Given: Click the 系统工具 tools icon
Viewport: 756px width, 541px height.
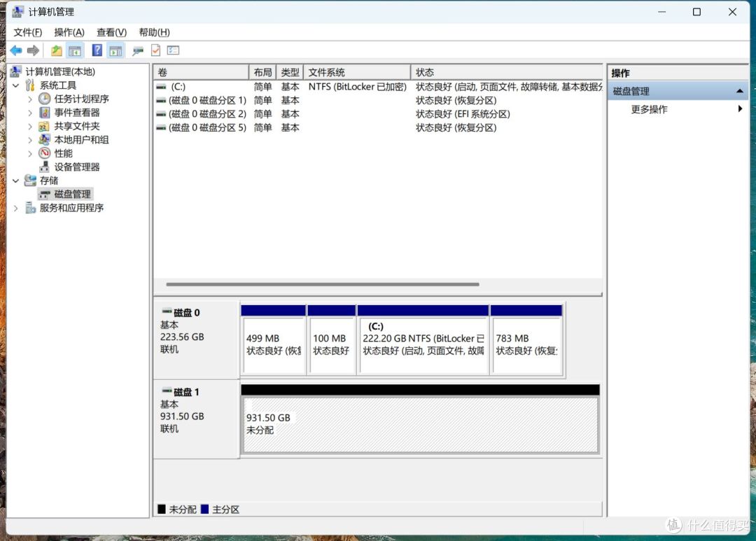Looking at the screenshot, I should click(x=30, y=85).
